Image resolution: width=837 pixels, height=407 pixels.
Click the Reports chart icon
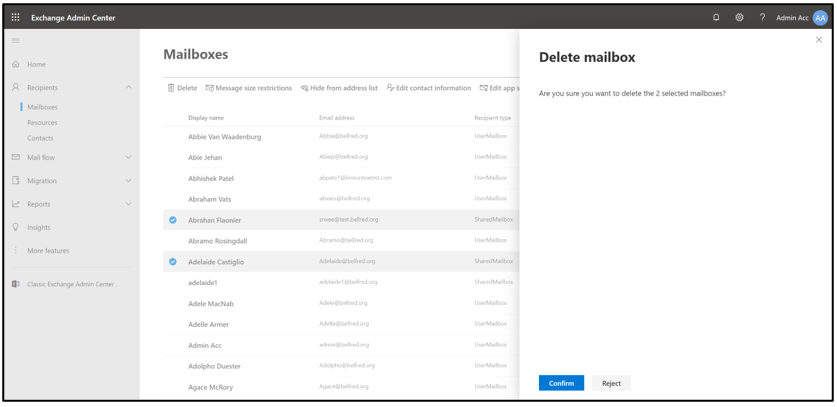click(x=15, y=204)
